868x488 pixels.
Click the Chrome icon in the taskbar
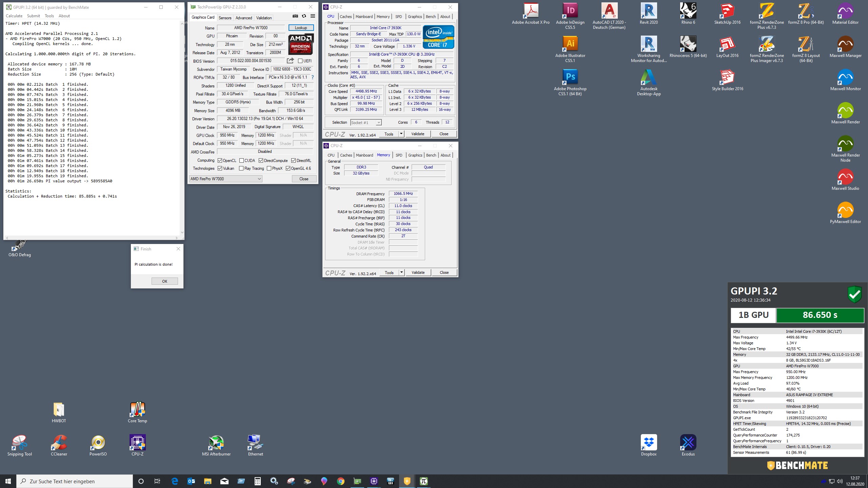tap(341, 481)
